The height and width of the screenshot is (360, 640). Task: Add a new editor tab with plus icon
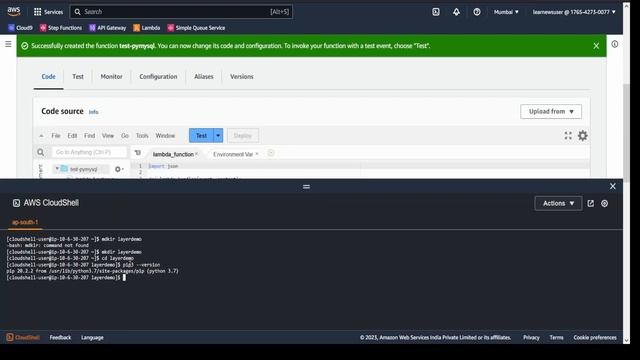coord(271,153)
